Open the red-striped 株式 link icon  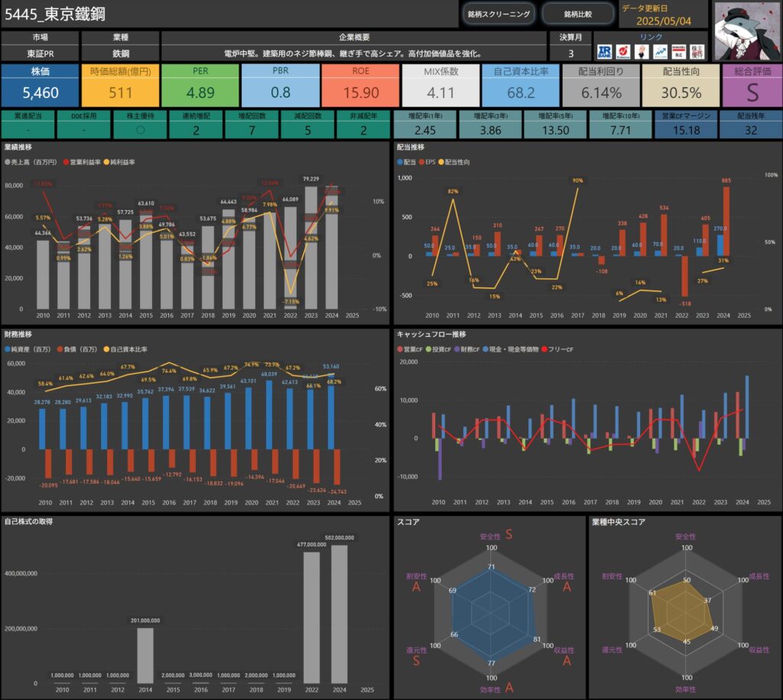[x=679, y=51]
